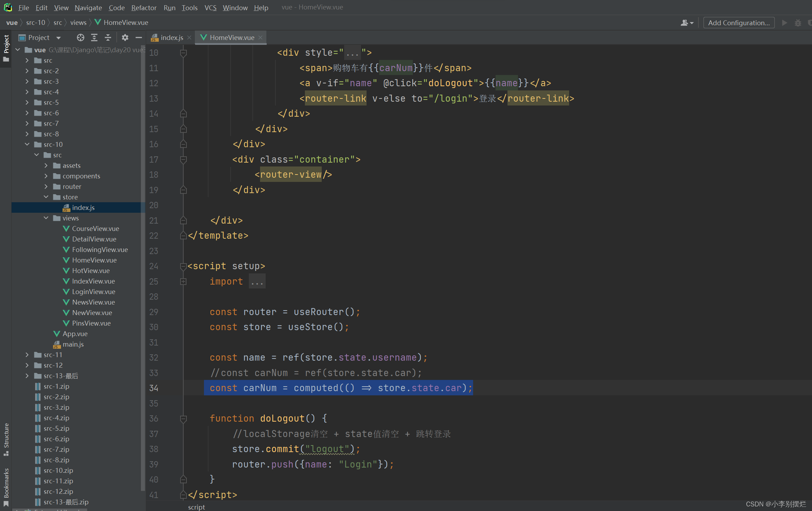Open LoginView.vue in project tree
812x511 pixels.
point(89,292)
